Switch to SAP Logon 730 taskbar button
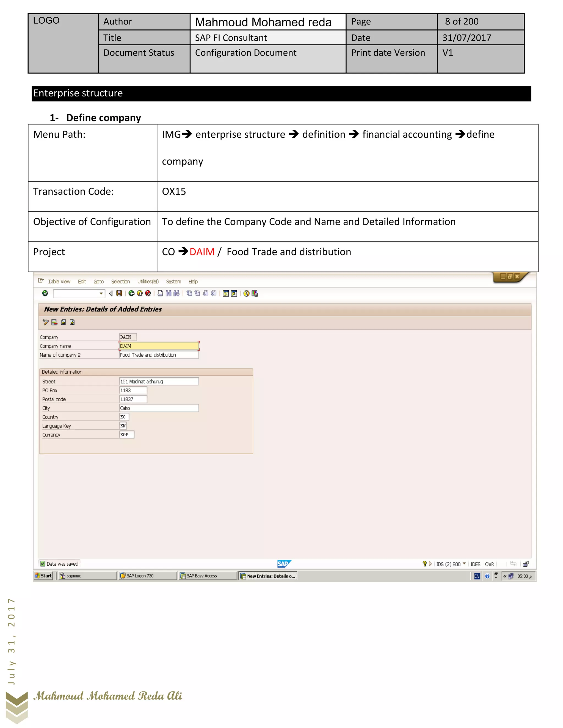Screen dimensions: 563x728 click(148, 576)
